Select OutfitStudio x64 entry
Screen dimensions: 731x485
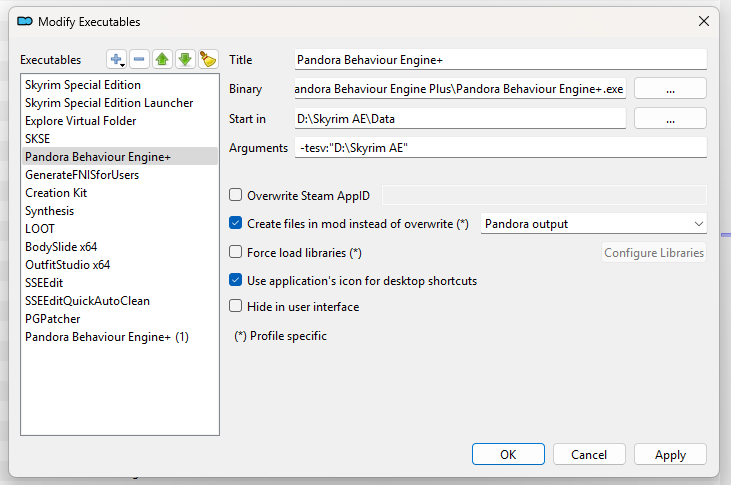pyautogui.click(x=120, y=265)
